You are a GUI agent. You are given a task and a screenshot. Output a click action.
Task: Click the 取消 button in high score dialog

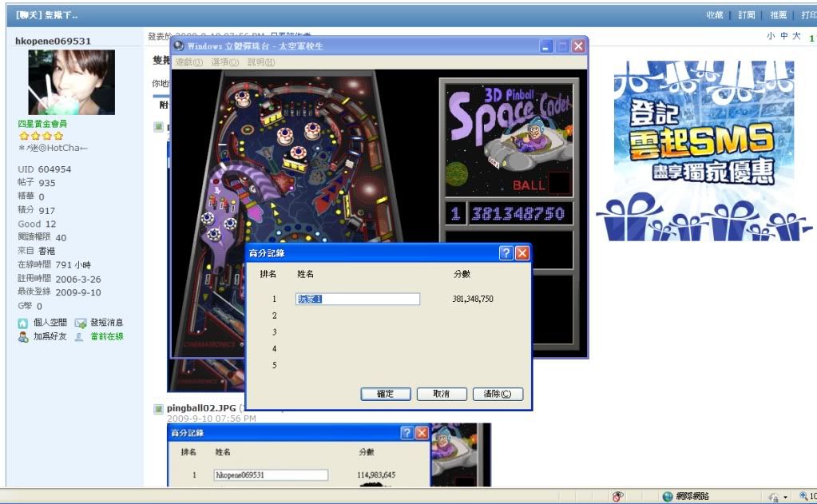tap(442, 394)
